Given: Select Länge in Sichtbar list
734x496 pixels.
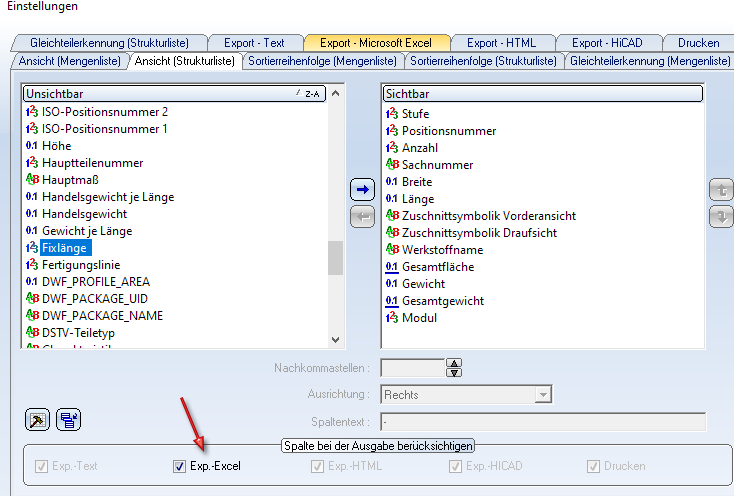Looking at the screenshot, I should (x=418, y=199).
